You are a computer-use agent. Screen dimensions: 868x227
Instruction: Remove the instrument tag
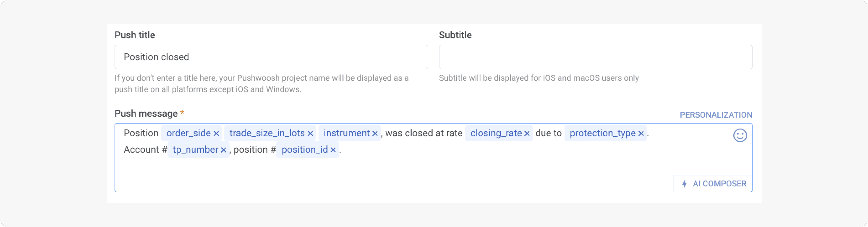[376, 133]
